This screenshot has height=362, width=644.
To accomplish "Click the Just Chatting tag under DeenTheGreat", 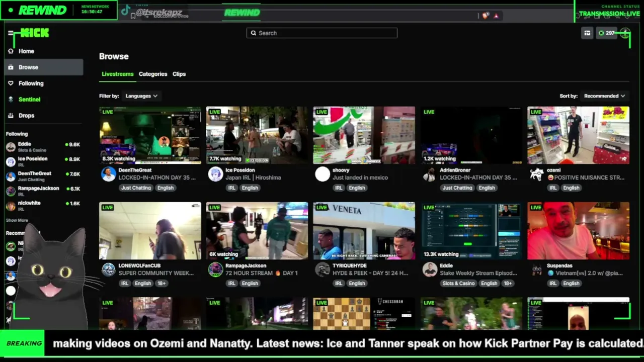I will click(x=136, y=188).
